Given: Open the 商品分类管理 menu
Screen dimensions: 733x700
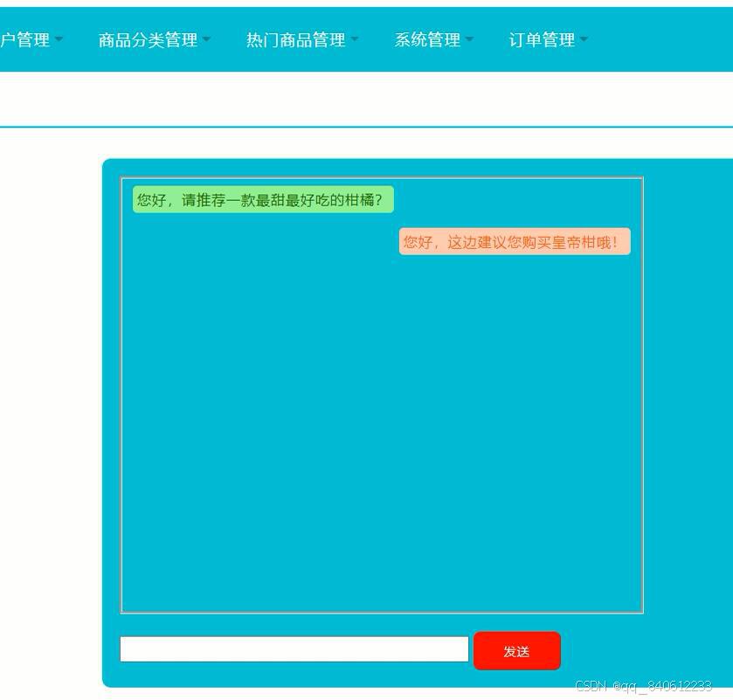Looking at the screenshot, I should pos(147,40).
